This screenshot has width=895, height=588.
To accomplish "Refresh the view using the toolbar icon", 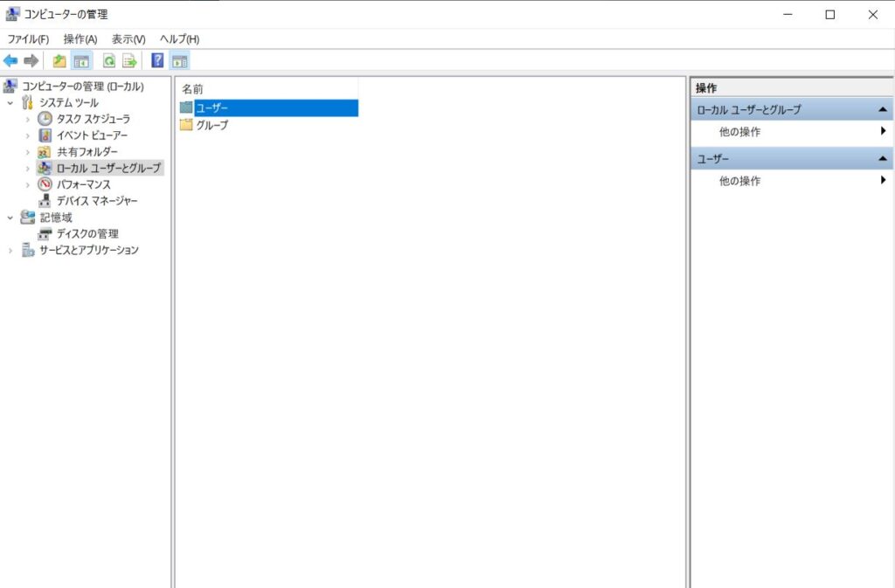I will (108, 60).
